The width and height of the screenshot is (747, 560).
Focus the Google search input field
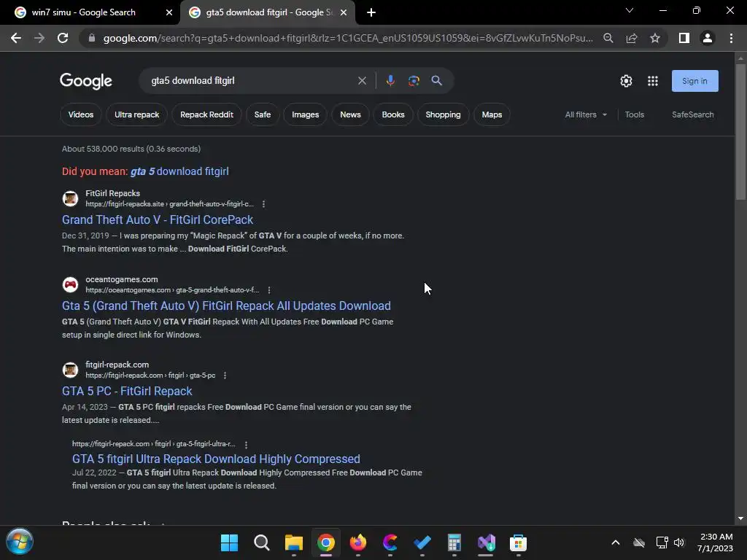pos(252,81)
